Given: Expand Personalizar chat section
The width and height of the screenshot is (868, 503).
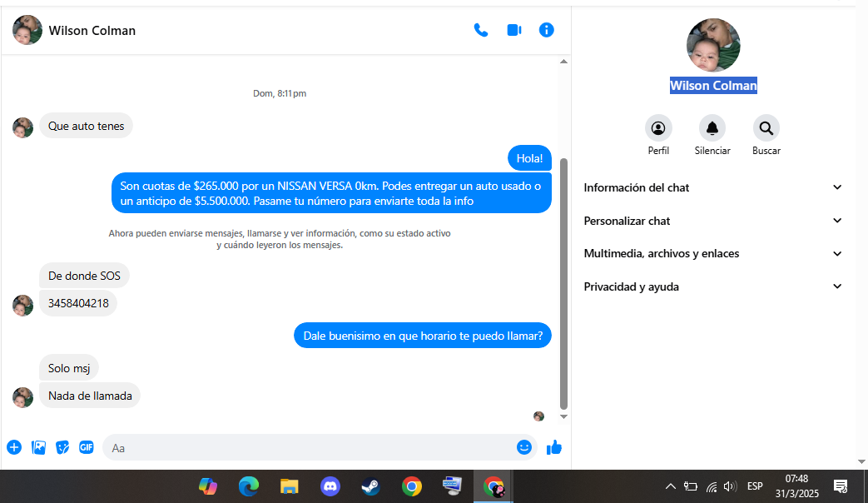Looking at the screenshot, I should [713, 221].
